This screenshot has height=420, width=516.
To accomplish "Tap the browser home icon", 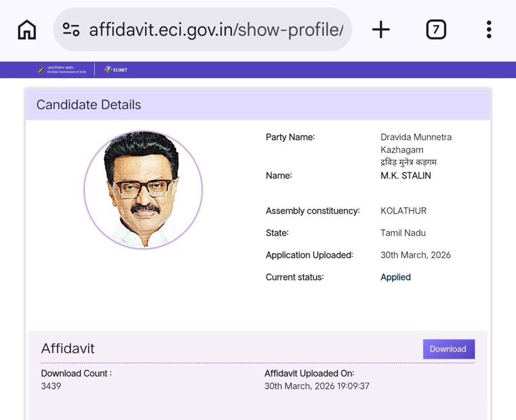I will point(26,30).
